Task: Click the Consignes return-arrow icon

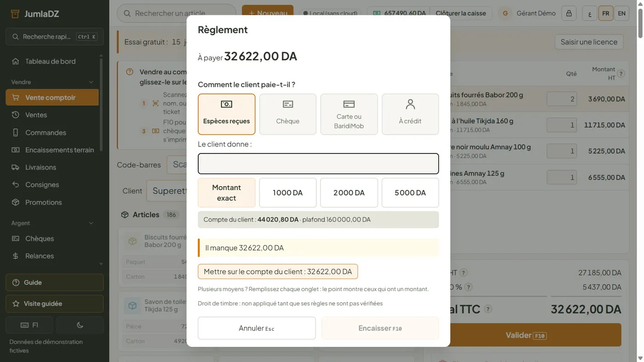Action: [x=16, y=185]
